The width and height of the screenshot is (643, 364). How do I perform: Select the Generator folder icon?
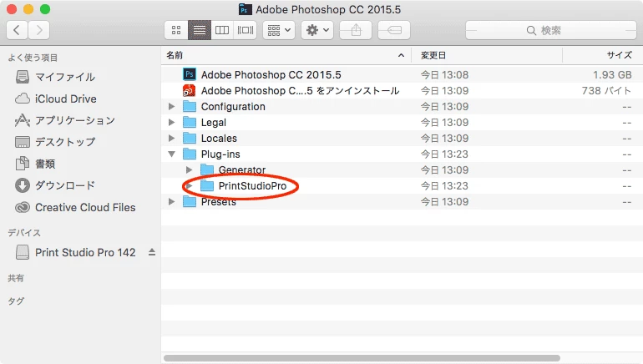click(x=207, y=169)
